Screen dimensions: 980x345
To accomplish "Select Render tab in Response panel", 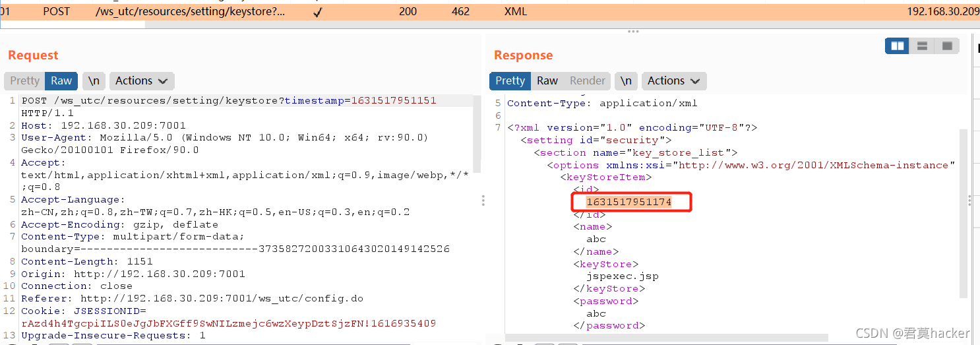I will (x=588, y=80).
